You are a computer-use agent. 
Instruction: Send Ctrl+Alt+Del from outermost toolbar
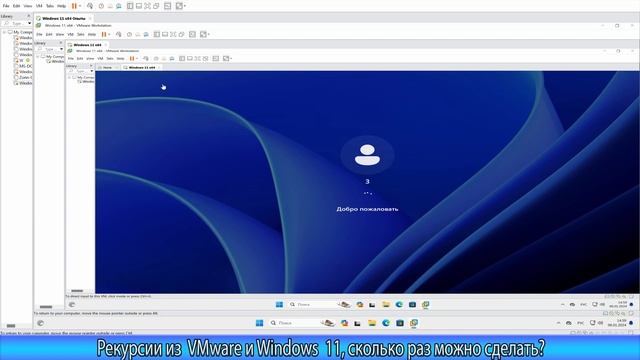coord(90,6)
